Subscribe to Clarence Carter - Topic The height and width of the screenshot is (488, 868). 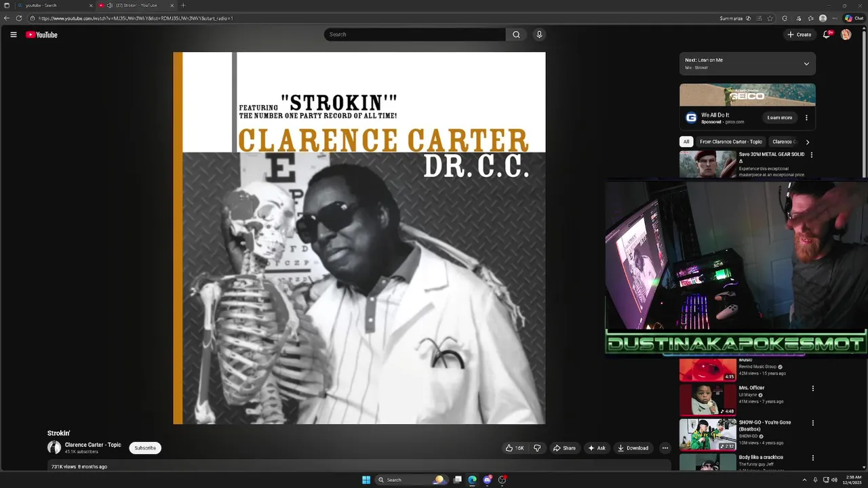[x=145, y=448]
